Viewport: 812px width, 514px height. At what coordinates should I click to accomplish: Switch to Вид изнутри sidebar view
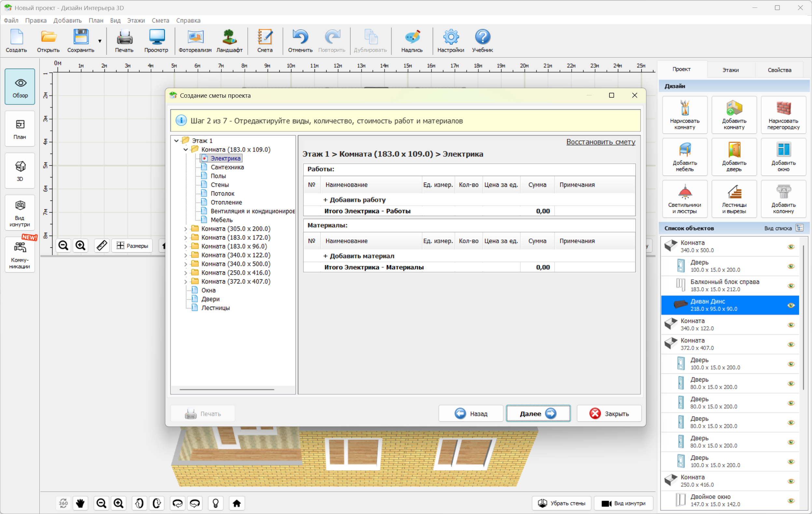click(20, 213)
